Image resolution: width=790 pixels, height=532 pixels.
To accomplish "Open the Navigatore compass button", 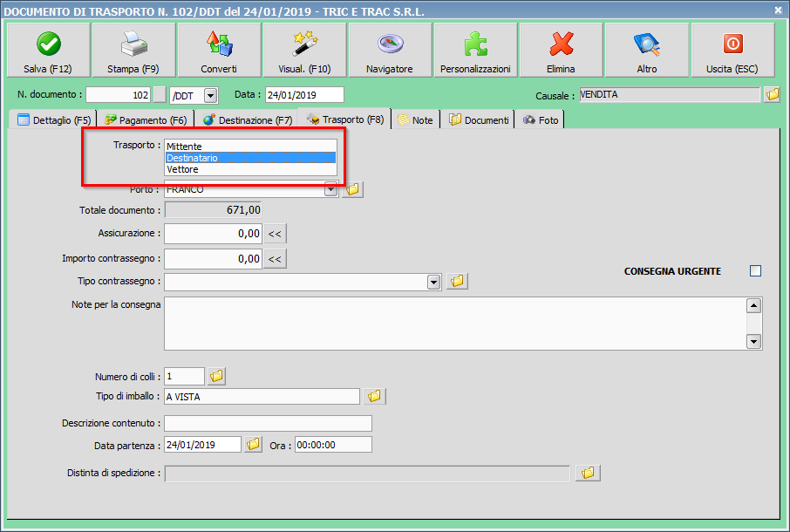I will [x=390, y=50].
